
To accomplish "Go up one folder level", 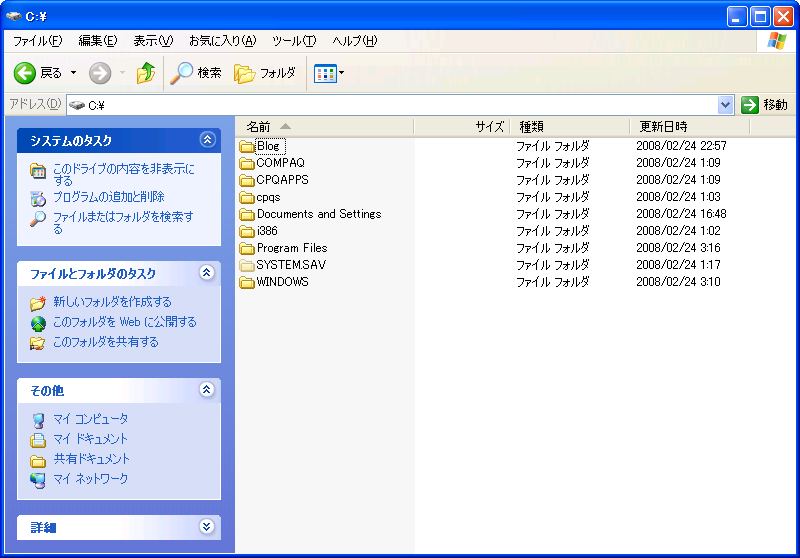I will click(146, 73).
